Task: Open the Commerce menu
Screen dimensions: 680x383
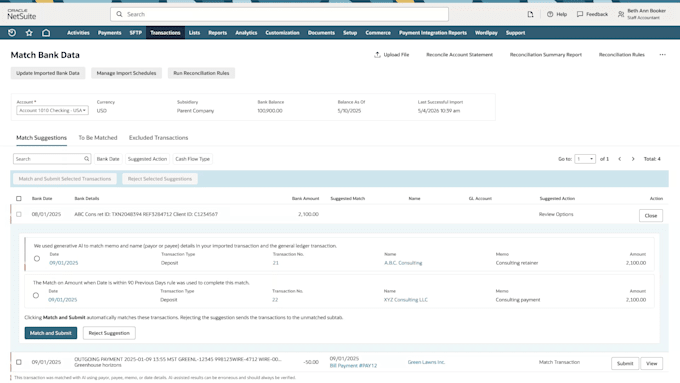Action: (x=378, y=33)
